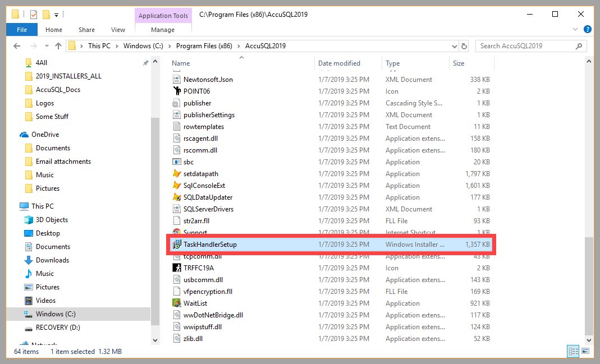Click This PC in the address breadcrumb
Image resolution: width=600 pixels, height=364 pixels.
99,46
